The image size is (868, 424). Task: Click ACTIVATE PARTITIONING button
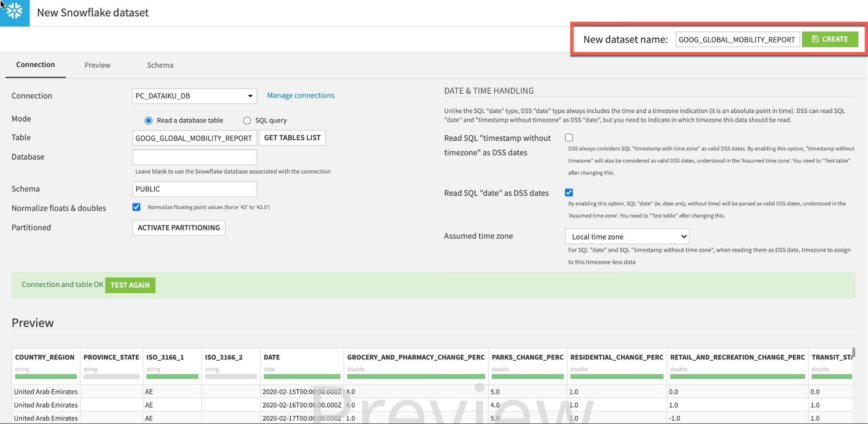click(x=178, y=228)
